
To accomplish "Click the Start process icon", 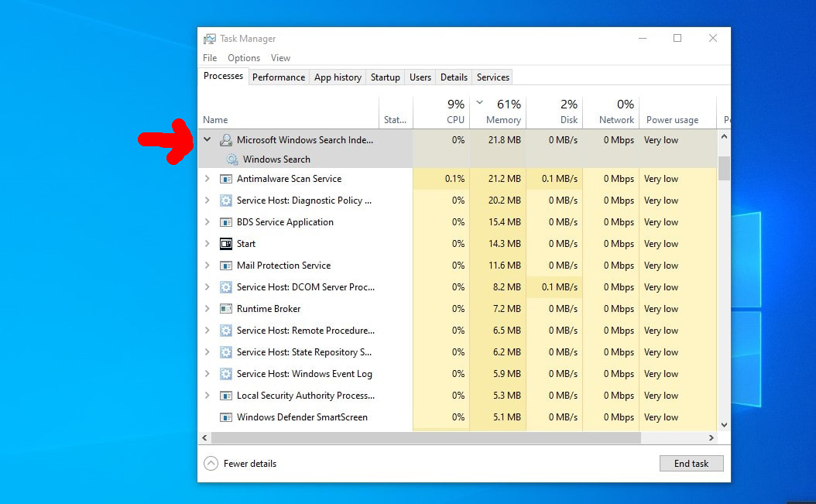I will tap(226, 244).
